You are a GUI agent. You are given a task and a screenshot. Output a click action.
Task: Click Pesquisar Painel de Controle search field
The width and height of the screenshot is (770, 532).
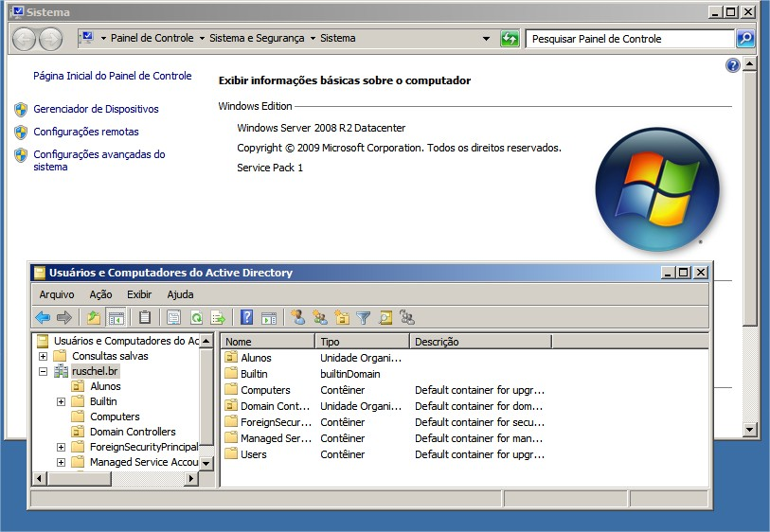point(630,39)
